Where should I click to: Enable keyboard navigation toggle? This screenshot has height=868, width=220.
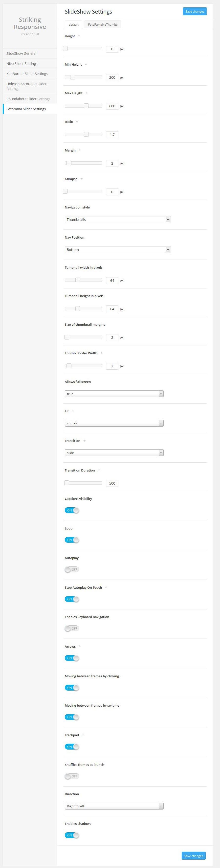pos(71,628)
